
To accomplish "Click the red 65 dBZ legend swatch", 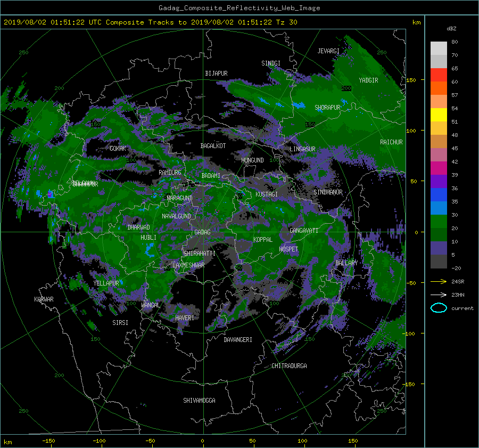I will coord(439,75).
